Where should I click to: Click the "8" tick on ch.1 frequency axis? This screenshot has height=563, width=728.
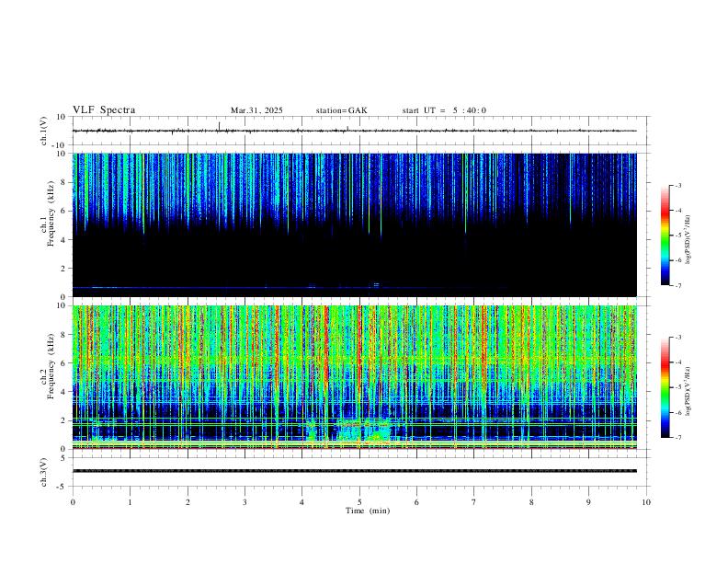pos(64,182)
